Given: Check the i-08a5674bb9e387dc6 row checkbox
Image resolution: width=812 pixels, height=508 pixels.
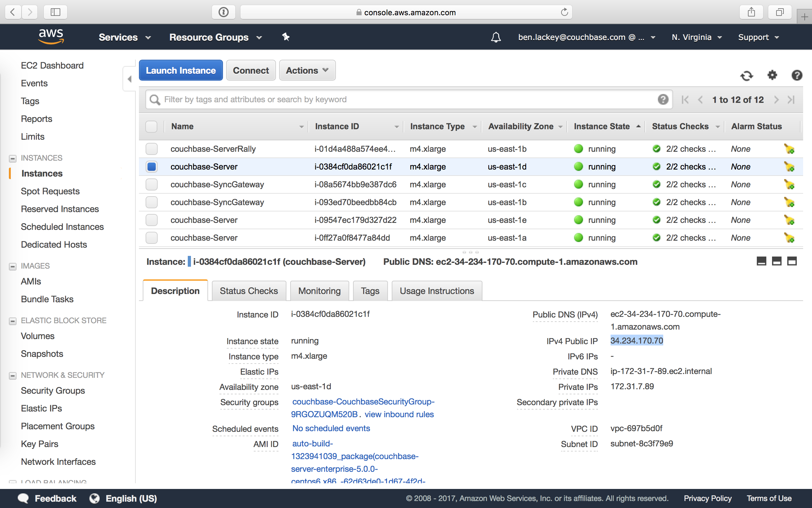Looking at the screenshot, I should tap(151, 184).
